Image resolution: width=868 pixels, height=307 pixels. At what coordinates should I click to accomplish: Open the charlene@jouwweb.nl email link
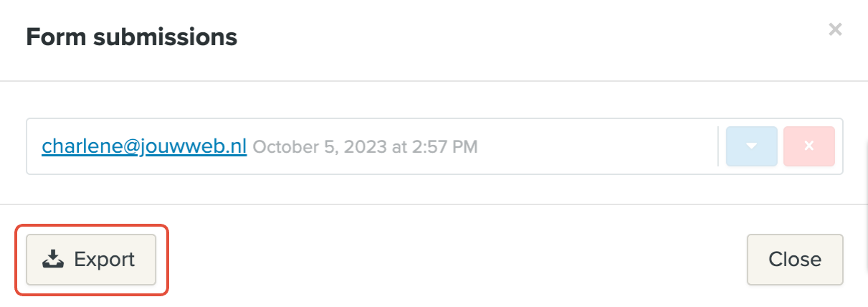coord(144,146)
